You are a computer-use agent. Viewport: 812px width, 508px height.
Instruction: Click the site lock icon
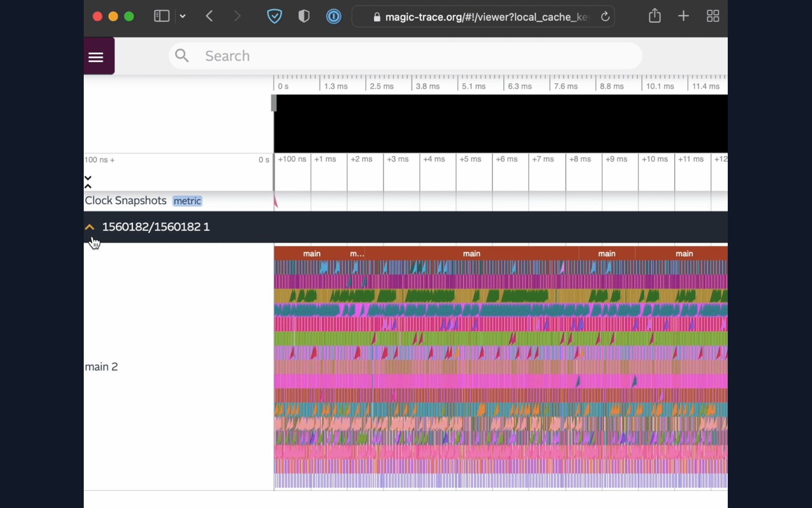click(377, 17)
